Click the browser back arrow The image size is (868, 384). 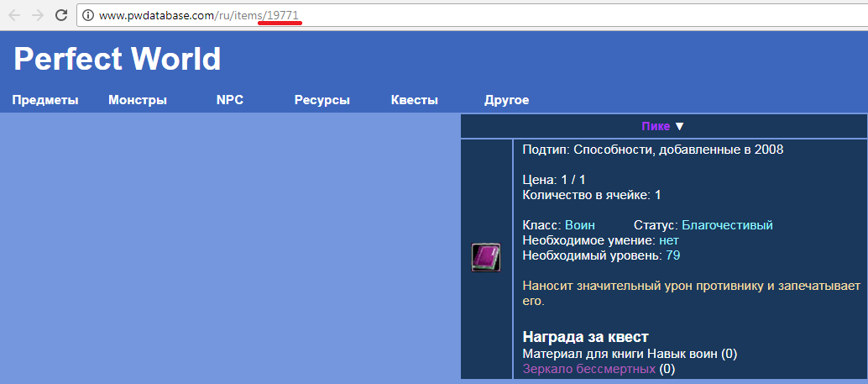point(14,15)
